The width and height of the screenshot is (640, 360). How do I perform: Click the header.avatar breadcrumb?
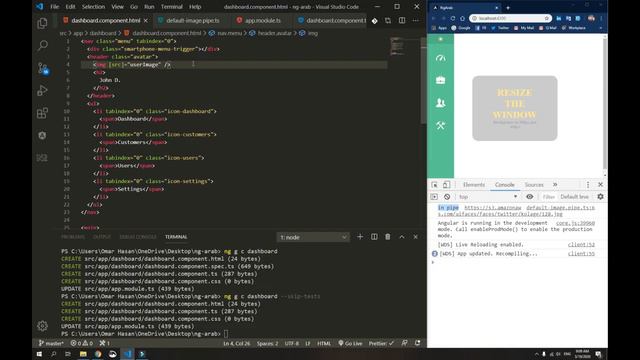(271, 33)
